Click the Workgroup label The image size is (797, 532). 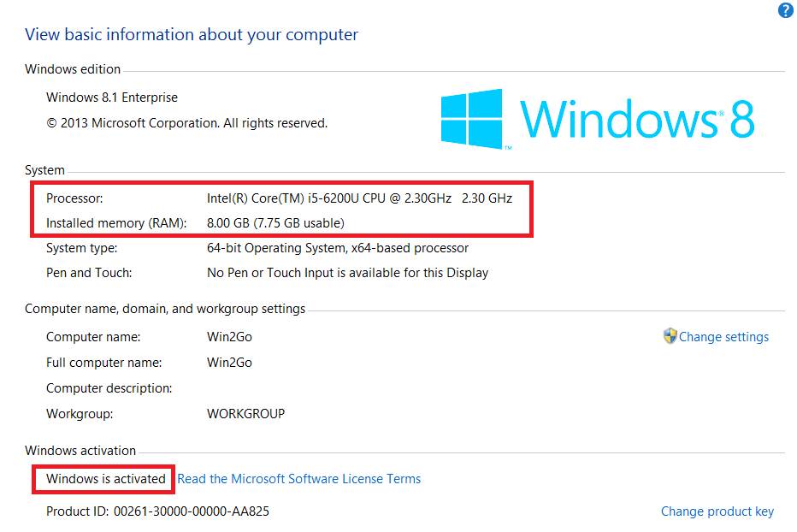[x=80, y=414]
